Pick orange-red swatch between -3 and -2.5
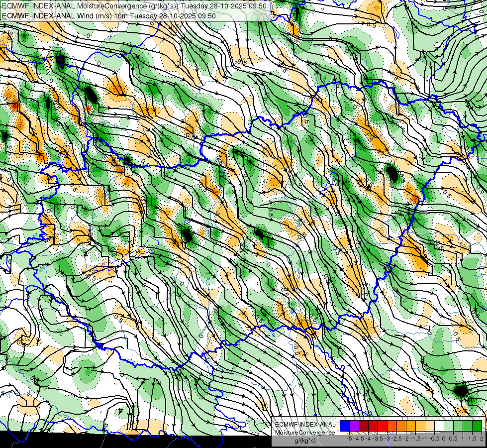 [392, 426]
